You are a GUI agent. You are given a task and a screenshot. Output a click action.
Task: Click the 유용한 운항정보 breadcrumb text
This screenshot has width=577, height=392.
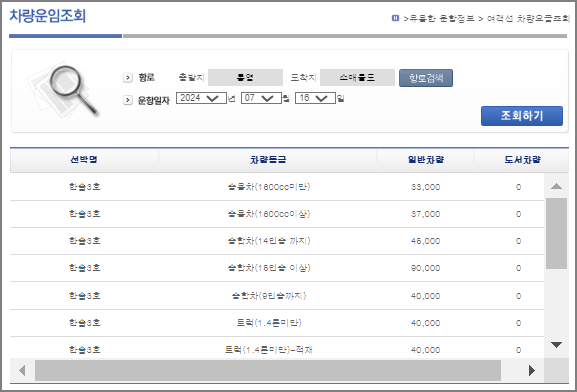(442, 18)
